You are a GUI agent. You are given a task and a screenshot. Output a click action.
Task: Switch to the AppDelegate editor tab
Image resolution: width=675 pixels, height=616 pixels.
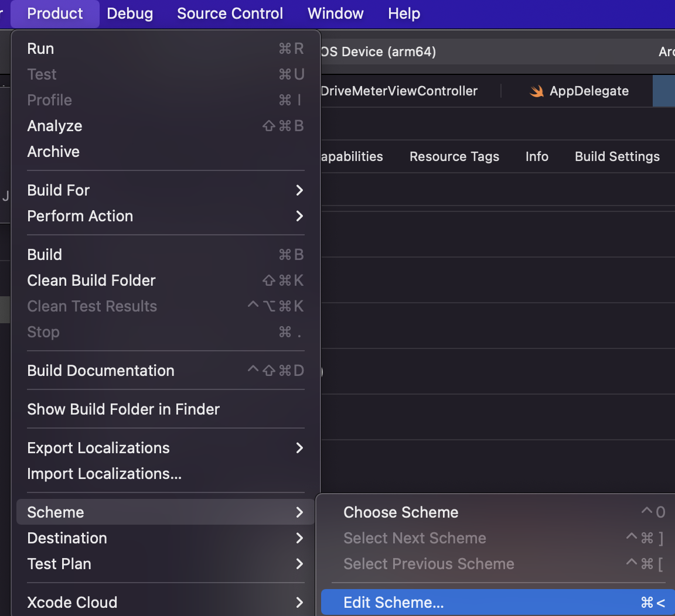point(578,91)
